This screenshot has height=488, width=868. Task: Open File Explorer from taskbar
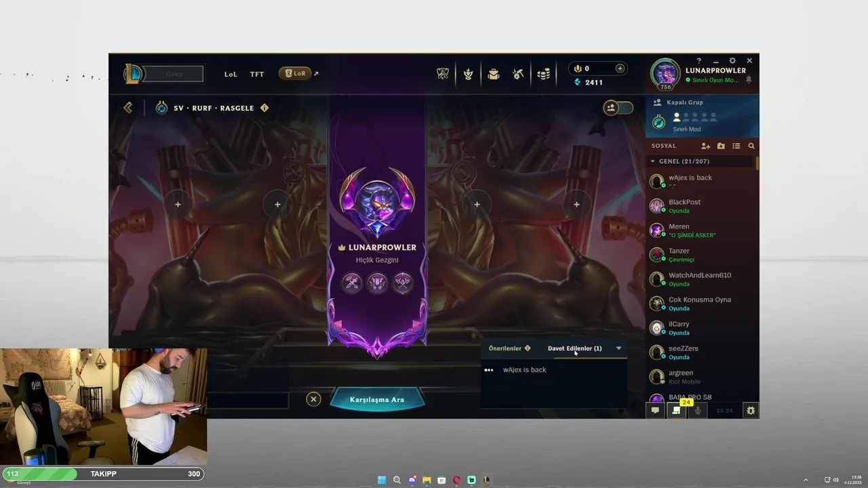coord(427,480)
